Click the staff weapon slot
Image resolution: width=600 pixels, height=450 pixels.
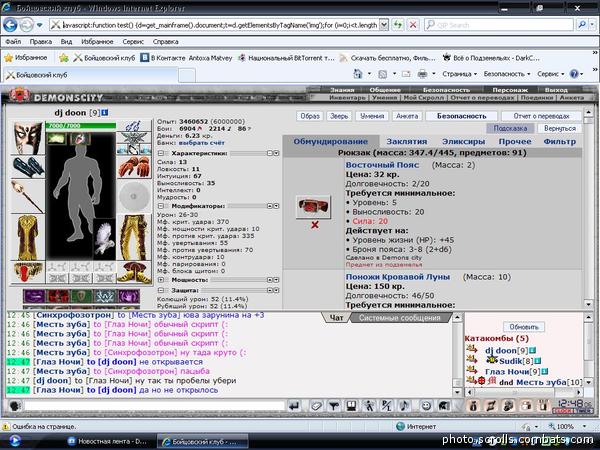[x=28, y=197]
